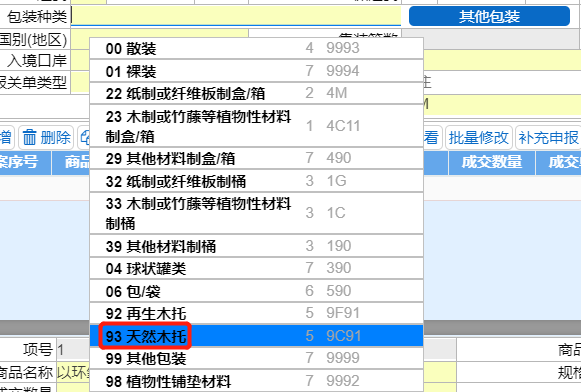
Task: Focus the 包装种类 input field
Action: [x=236, y=16]
